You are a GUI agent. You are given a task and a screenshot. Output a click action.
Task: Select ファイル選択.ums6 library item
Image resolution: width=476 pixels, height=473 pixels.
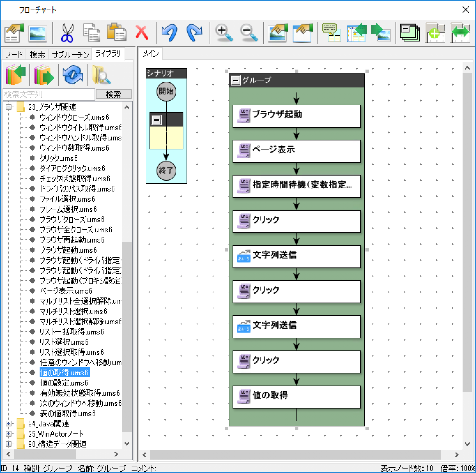coord(67,199)
